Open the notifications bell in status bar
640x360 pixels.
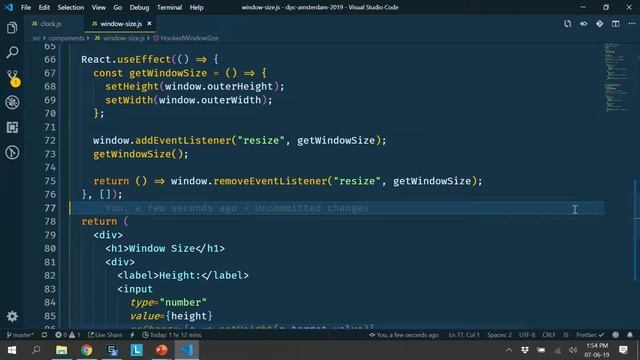tap(630, 335)
